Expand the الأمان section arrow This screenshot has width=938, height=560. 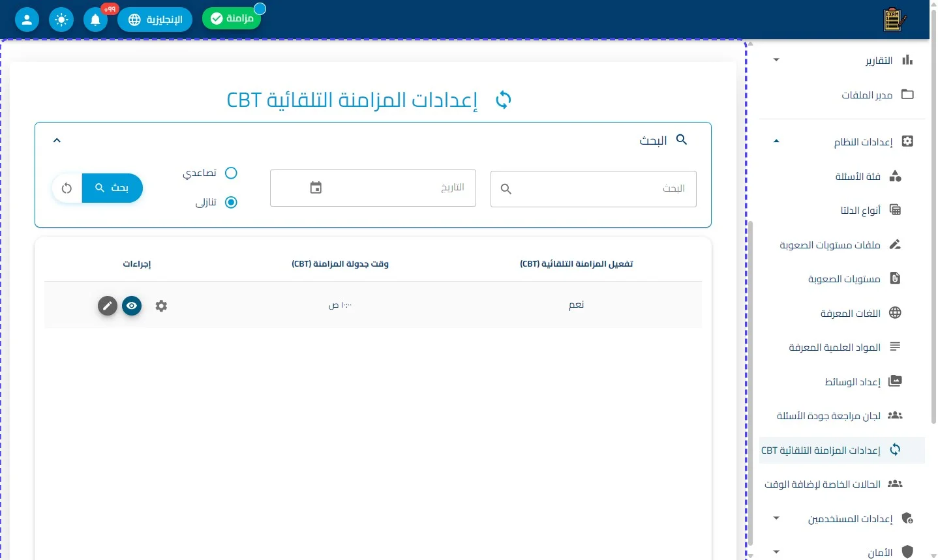tap(776, 552)
